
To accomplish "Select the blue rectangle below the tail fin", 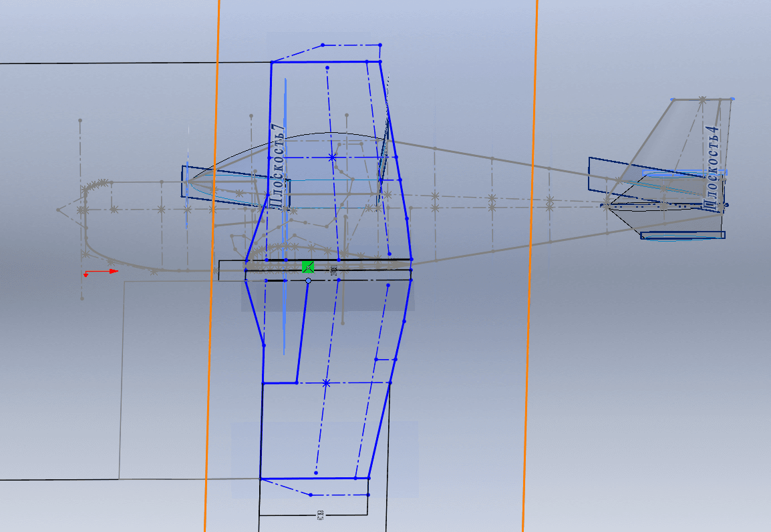I will point(682,235).
